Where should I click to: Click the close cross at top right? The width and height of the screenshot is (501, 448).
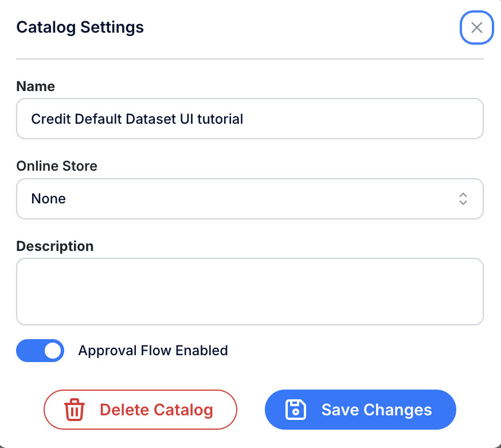click(476, 27)
